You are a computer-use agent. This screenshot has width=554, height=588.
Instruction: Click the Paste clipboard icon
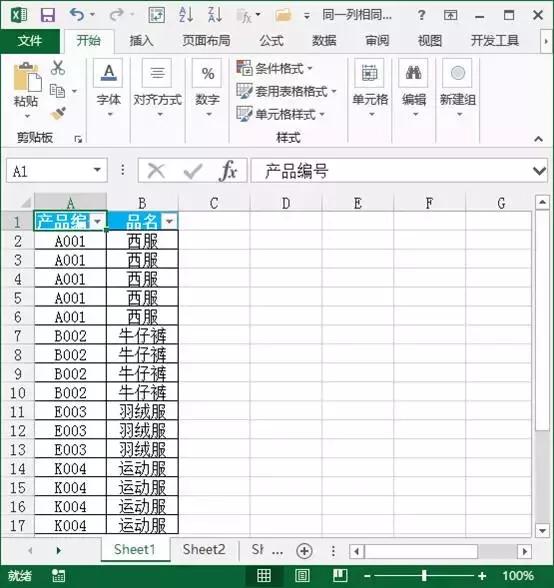point(27,77)
